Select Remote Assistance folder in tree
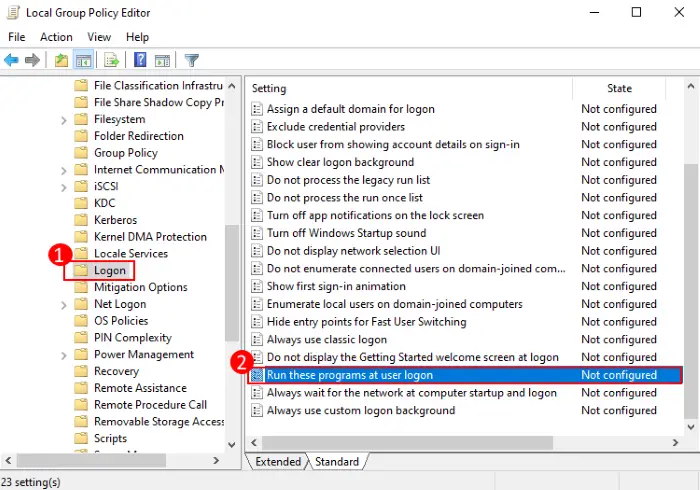 click(x=140, y=388)
